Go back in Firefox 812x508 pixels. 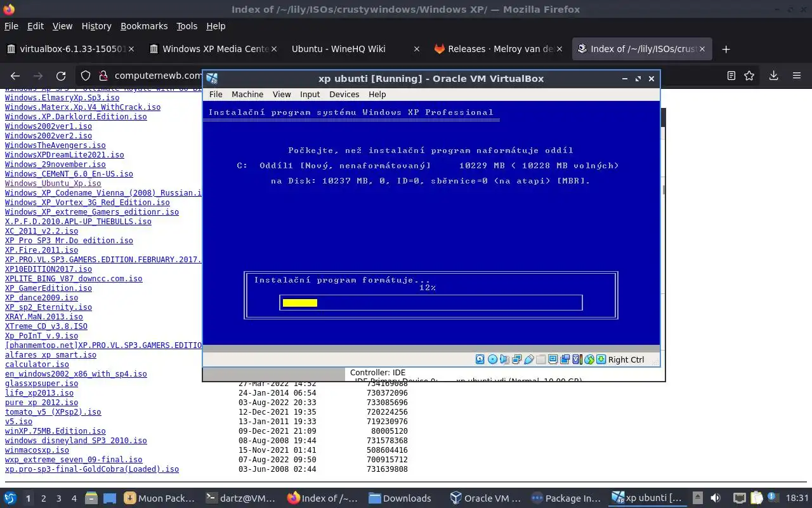coord(14,76)
